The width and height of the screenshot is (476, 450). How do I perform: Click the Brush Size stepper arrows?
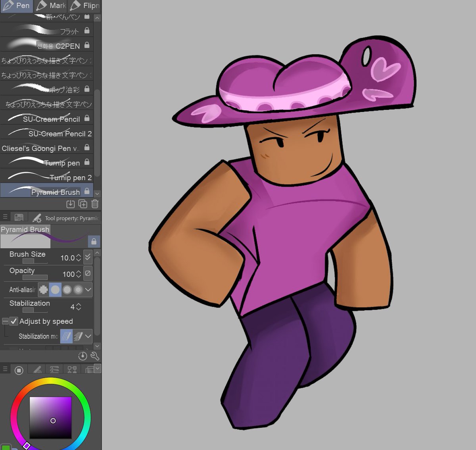coord(79,258)
